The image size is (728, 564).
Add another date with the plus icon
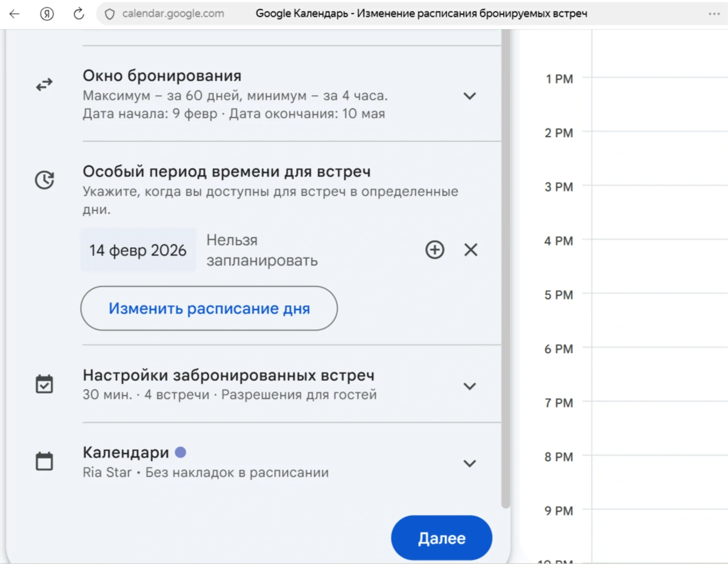click(435, 250)
